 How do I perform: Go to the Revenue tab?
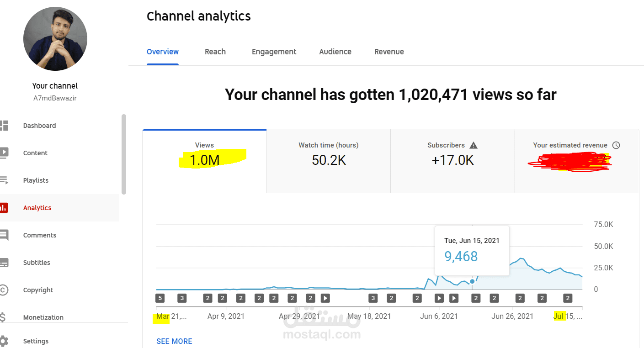coord(389,52)
